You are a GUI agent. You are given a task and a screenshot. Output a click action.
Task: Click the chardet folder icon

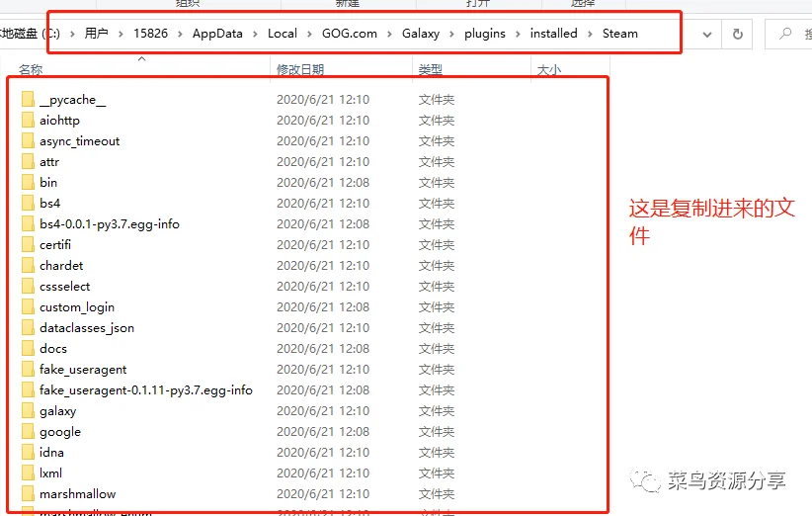28,265
